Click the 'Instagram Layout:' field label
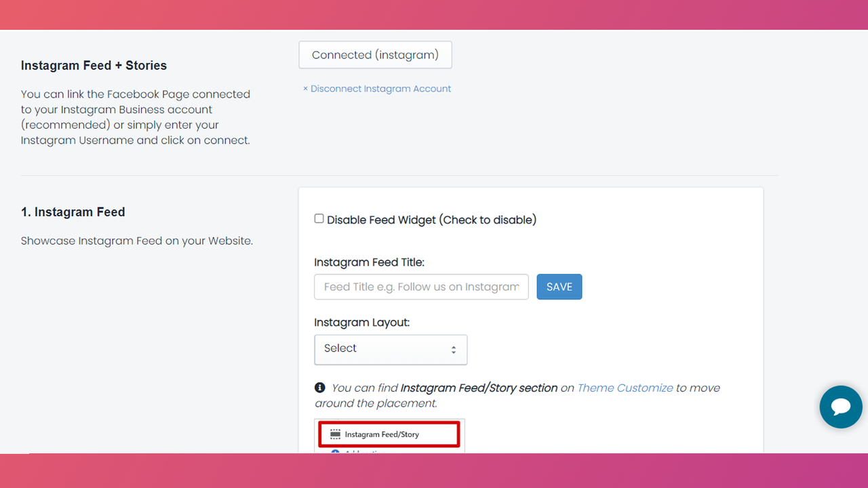 pyautogui.click(x=362, y=323)
